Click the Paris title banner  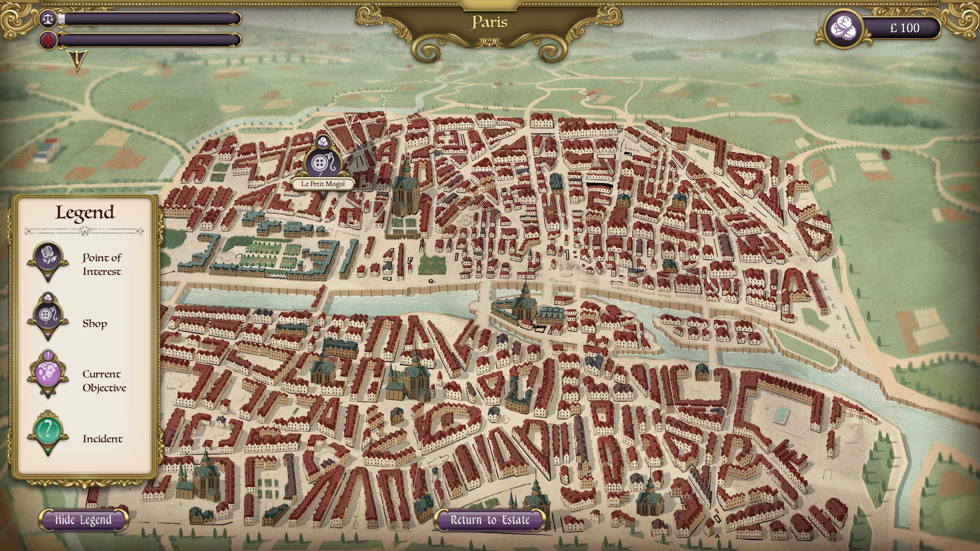489,22
